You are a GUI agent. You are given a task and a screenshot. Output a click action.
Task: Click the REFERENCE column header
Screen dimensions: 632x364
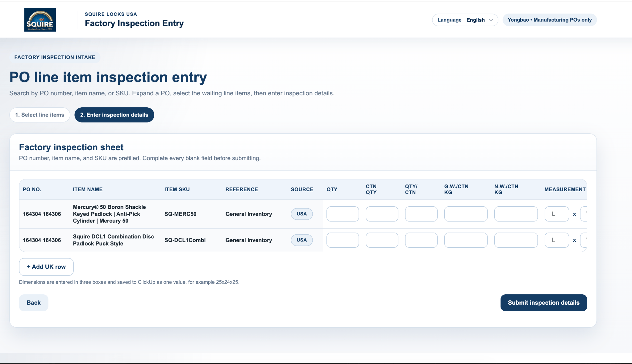pos(242,189)
